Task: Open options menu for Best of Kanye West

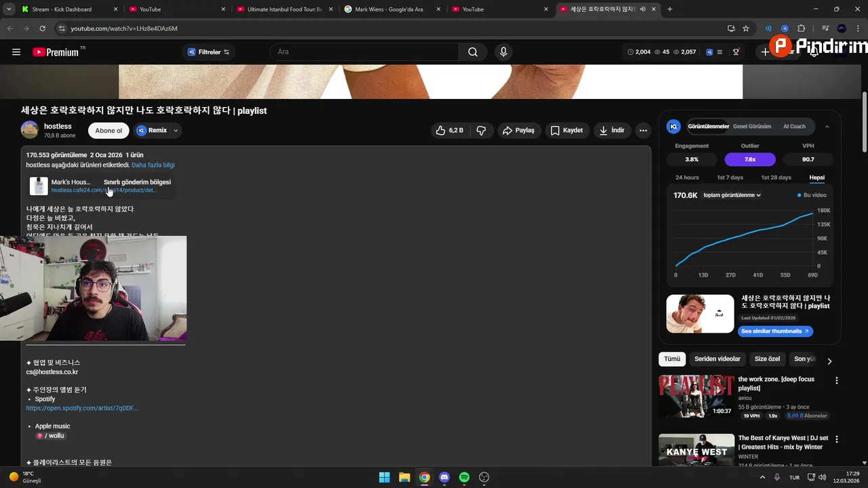Action: point(837,440)
